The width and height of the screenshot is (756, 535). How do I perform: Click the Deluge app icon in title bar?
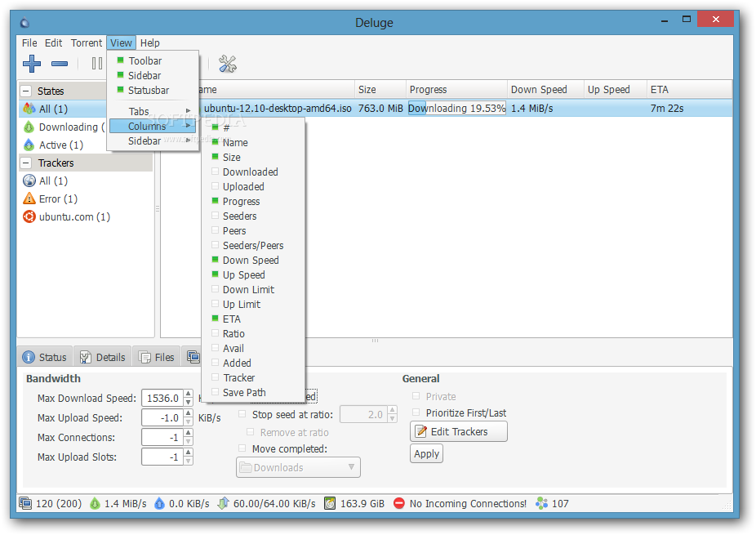(x=24, y=23)
